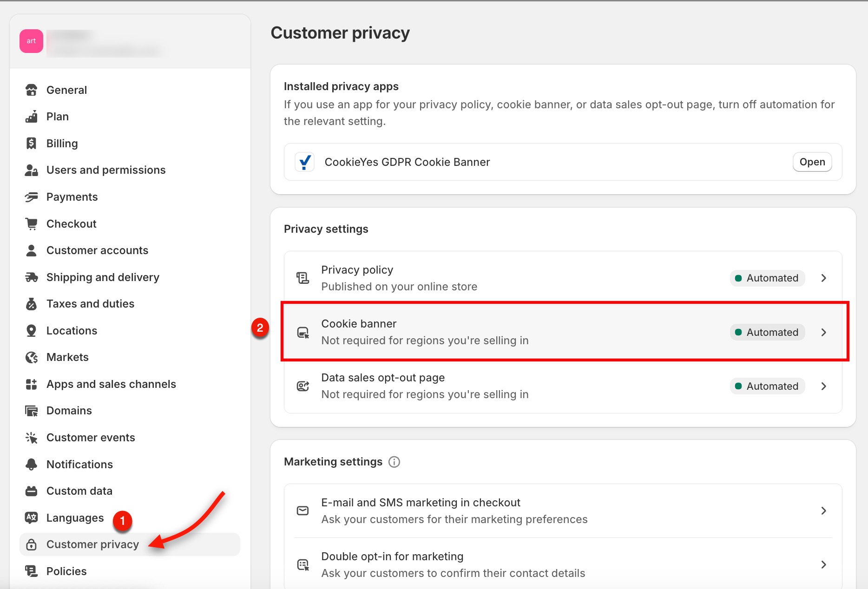This screenshot has width=868, height=589.
Task: Click the Automated badge on Privacy policy
Action: pyautogui.click(x=767, y=278)
